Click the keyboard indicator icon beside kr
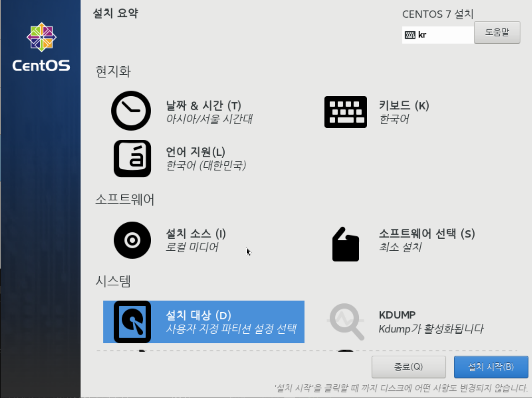 click(410, 35)
